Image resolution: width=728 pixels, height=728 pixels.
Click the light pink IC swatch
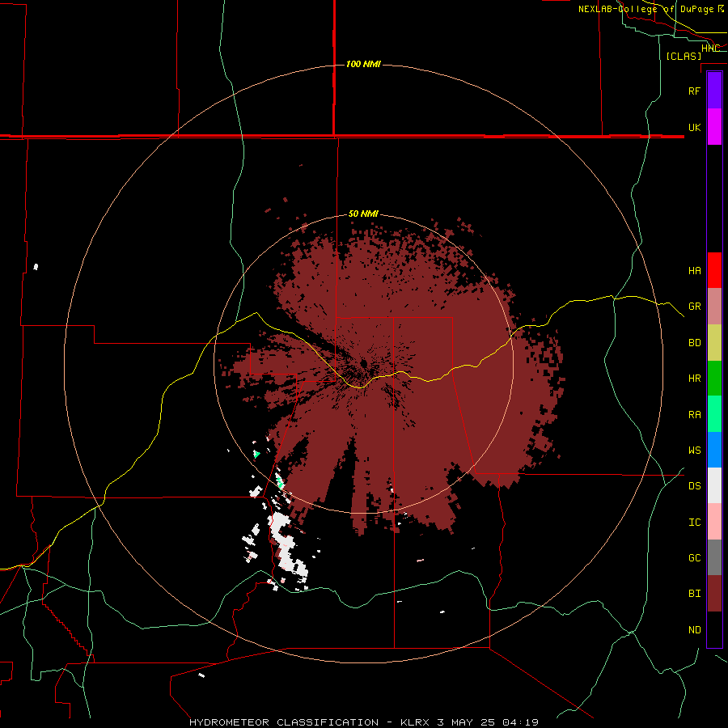[714, 522]
